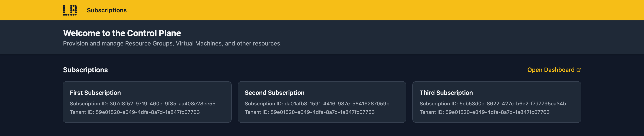Viewport: 644px width, 136px height.
Task: Open the Dashboard via Open Dashboard link
Action: [554, 70]
